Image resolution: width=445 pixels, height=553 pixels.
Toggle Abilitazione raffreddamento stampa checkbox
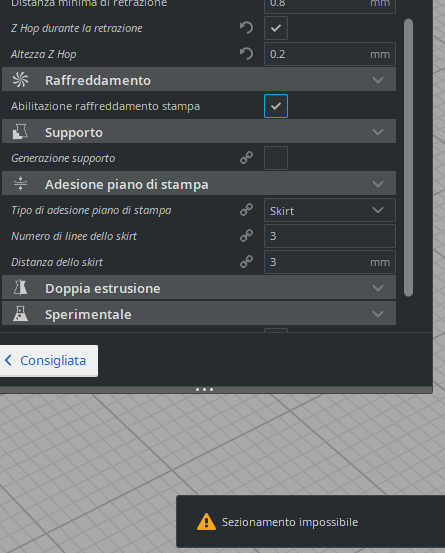point(276,106)
